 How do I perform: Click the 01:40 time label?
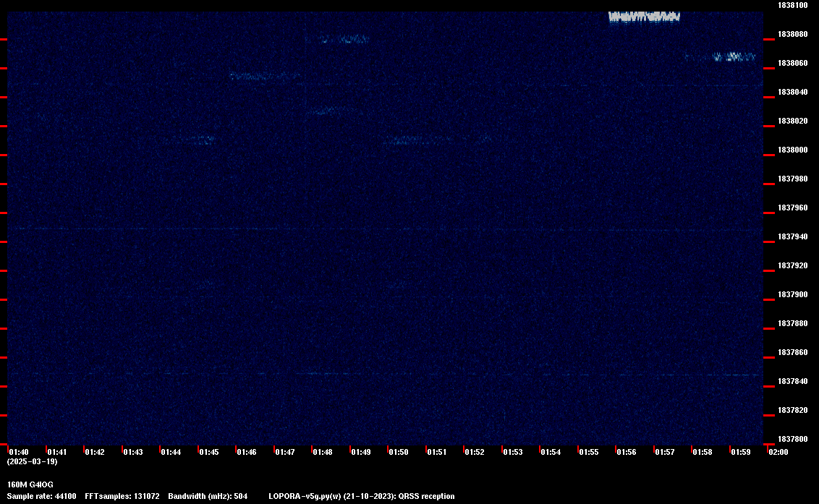[x=19, y=452]
